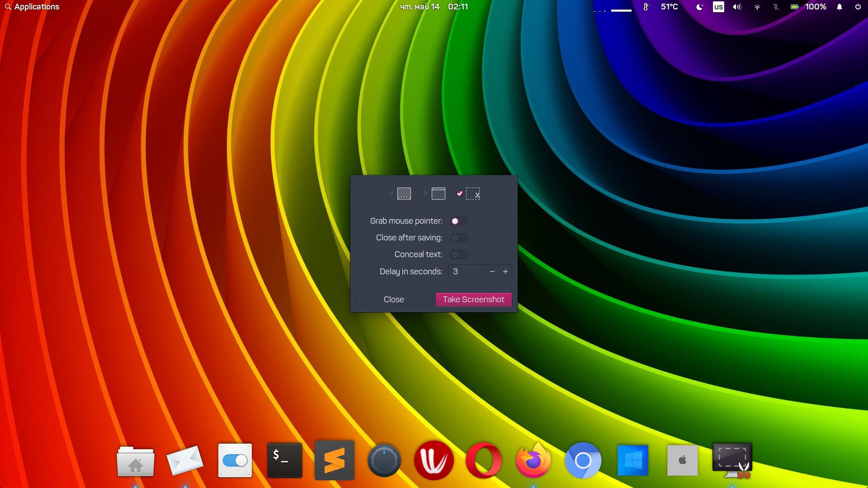Open the Bluetooth indicator

(x=776, y=7)
